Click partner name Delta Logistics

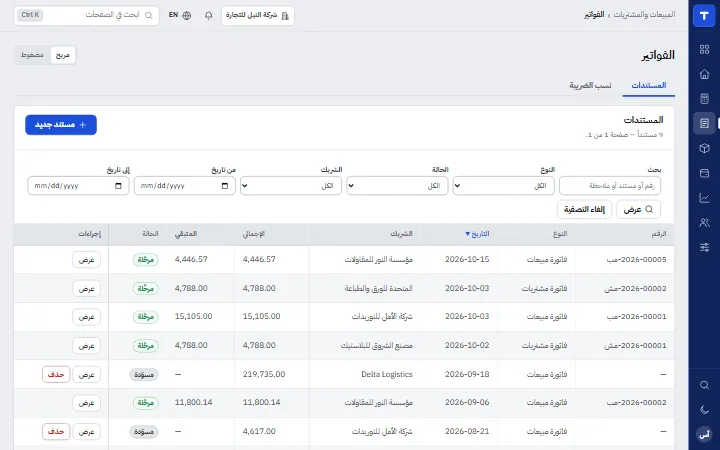pyautogui.click(x=387, y=374)
